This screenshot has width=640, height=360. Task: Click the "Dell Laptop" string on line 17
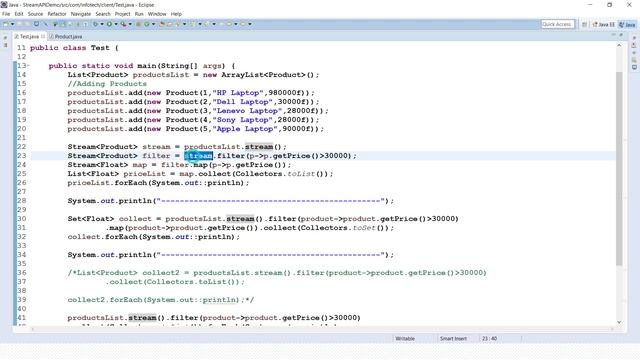click(242, 102)
